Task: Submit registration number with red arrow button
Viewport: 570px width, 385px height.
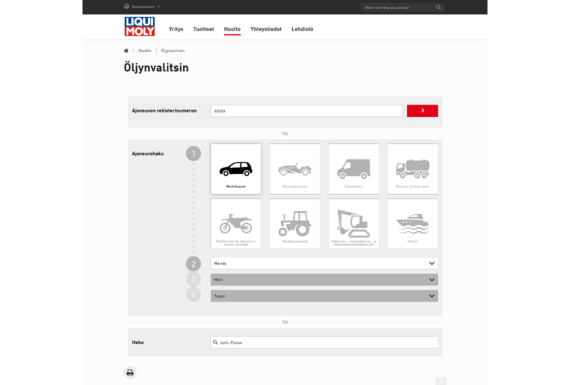Action: point(422,111)
